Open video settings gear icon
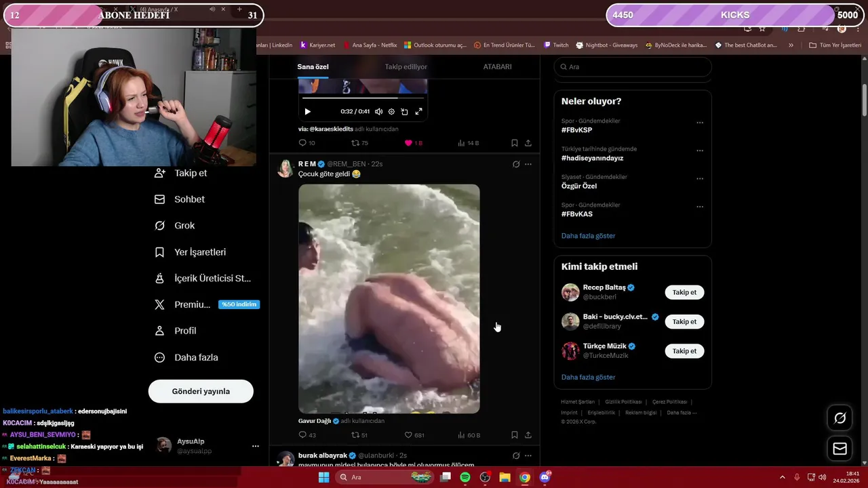The width and height of the screenshot is (868, 488). click(391, 112)
